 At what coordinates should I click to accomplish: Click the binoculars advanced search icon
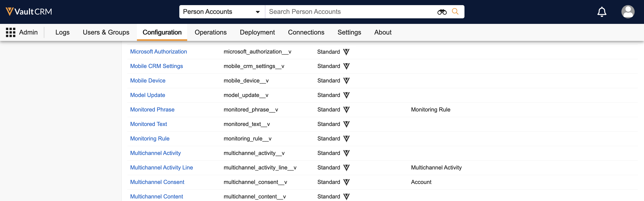tap(442, 12)
